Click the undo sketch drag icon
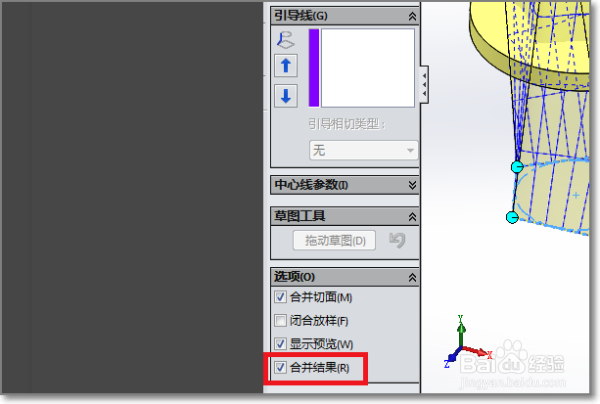Viewport: 600px width, 404px height. click(397, 240)
